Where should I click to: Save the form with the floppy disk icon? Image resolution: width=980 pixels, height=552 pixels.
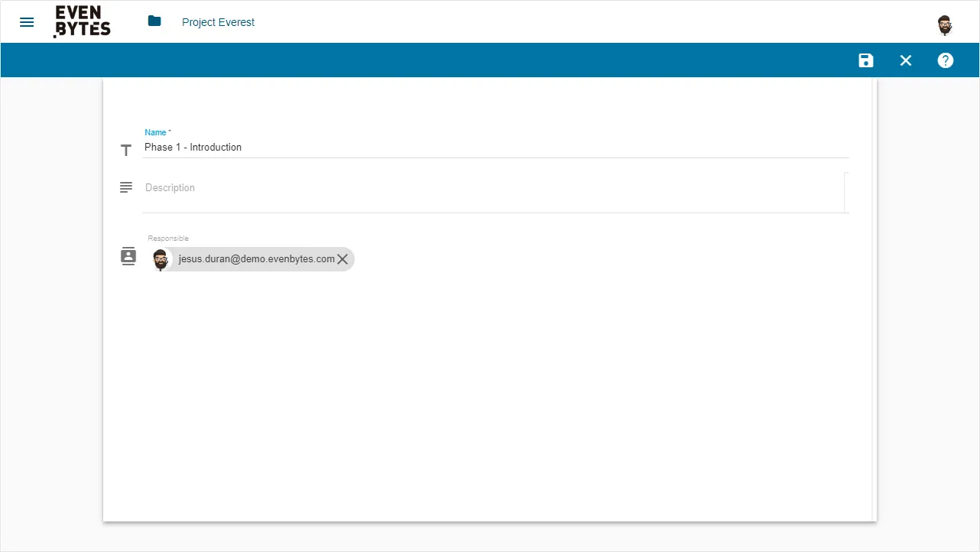865,60
